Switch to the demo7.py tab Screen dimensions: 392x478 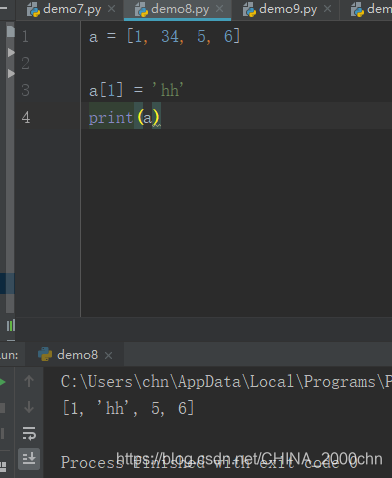(71, 9)
